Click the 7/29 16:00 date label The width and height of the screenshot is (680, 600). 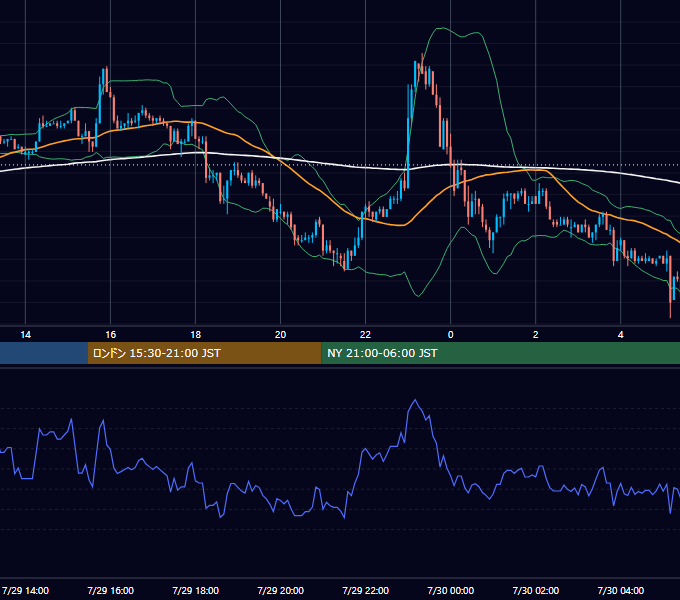click(x=111, y=590)
